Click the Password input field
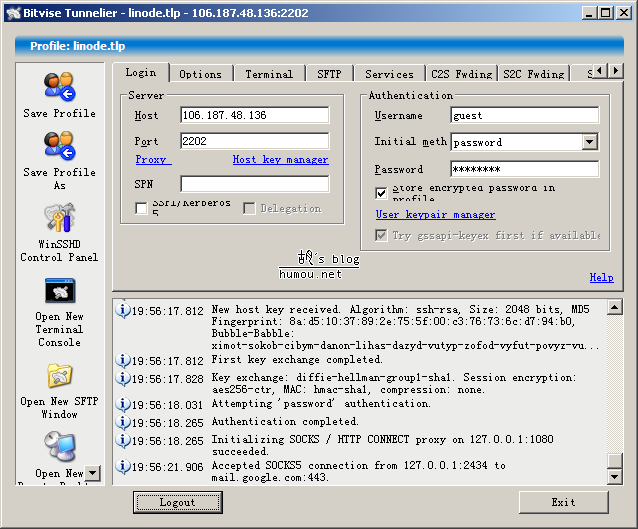This screenshot has width=638, height=529. point(524,169)
